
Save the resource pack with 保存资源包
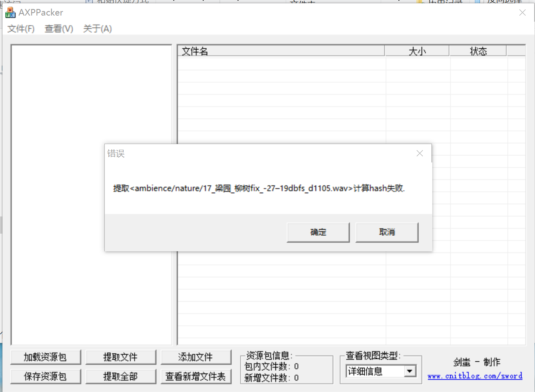(46, 376)
